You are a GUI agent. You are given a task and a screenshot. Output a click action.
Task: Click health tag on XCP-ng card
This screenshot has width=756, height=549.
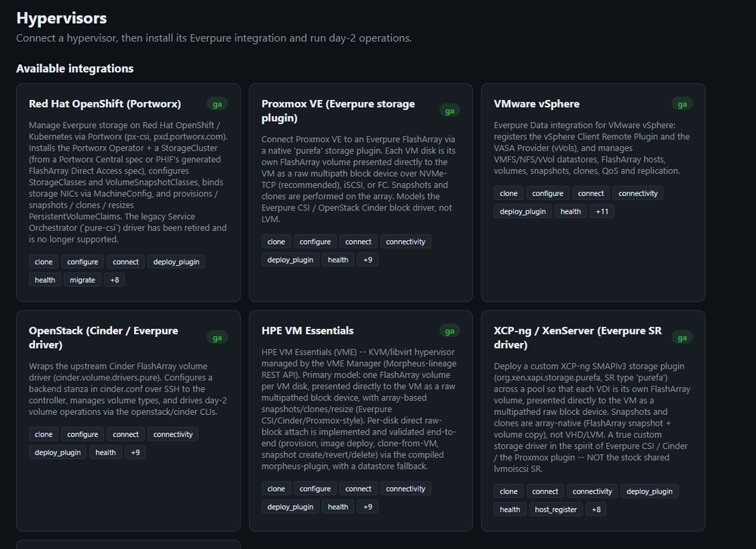[x=509, y=510]
